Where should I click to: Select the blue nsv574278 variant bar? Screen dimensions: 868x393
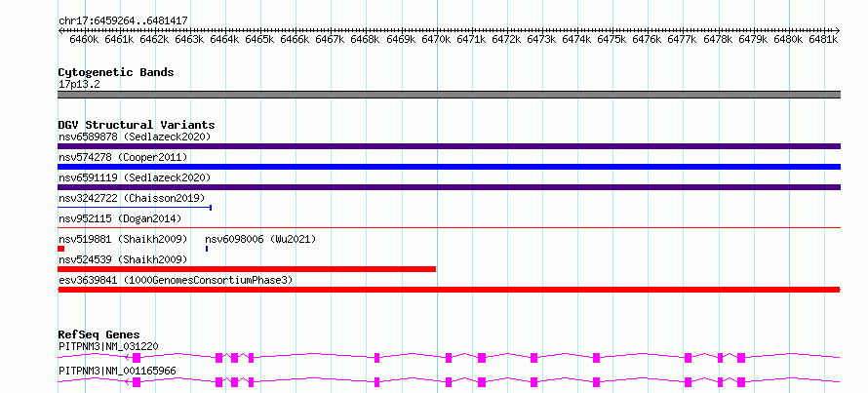pyautogui.click(x=449, y=167)
